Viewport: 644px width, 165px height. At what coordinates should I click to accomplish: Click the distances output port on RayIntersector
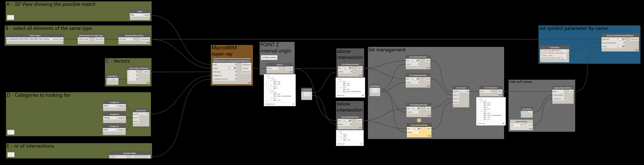point(247,65)
